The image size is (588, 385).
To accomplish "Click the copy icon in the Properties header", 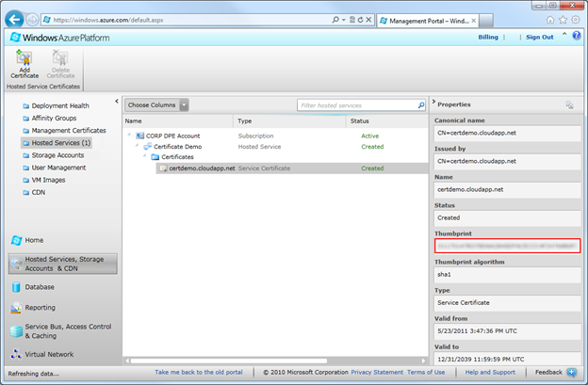I will click(x=570, y=104).
